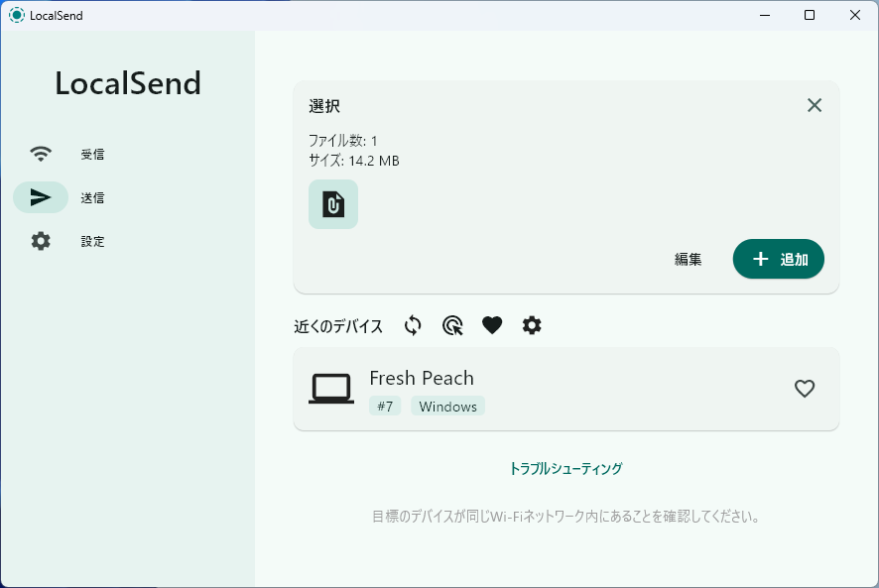The image size is (879, 588).
Task: Click the Wi-Fi receive icon in sidebar
Action: pos(41,154)
